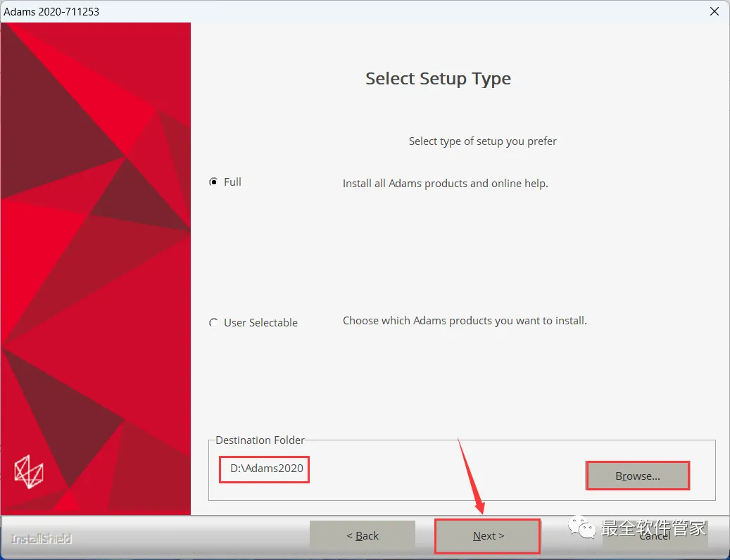Click 'Select type of setup you prefer' text

pos(482,141)
